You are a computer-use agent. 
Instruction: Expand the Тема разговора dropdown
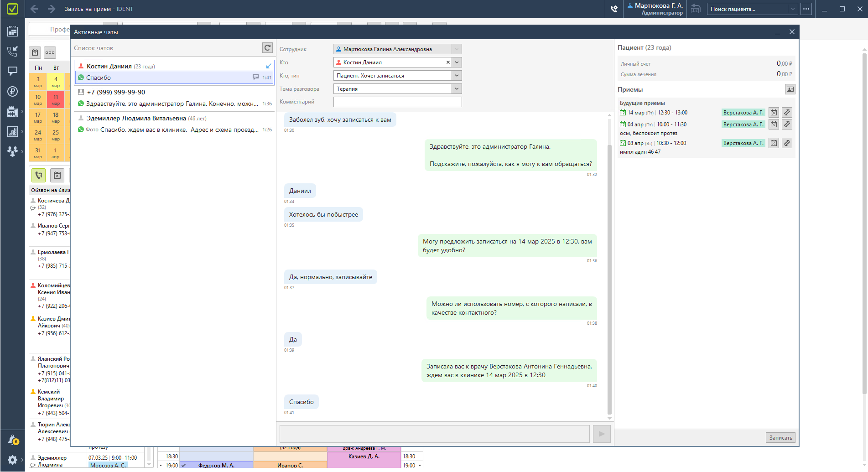tap(457, 89)
